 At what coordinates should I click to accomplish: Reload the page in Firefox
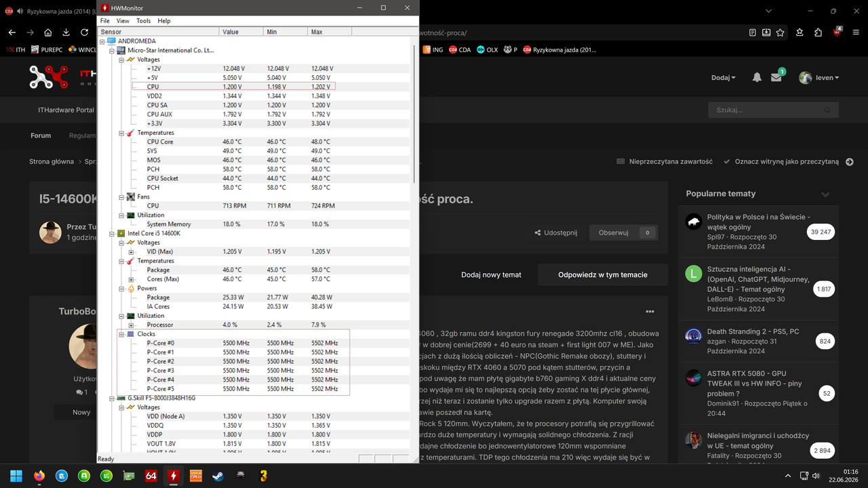(x=84, y=33)
